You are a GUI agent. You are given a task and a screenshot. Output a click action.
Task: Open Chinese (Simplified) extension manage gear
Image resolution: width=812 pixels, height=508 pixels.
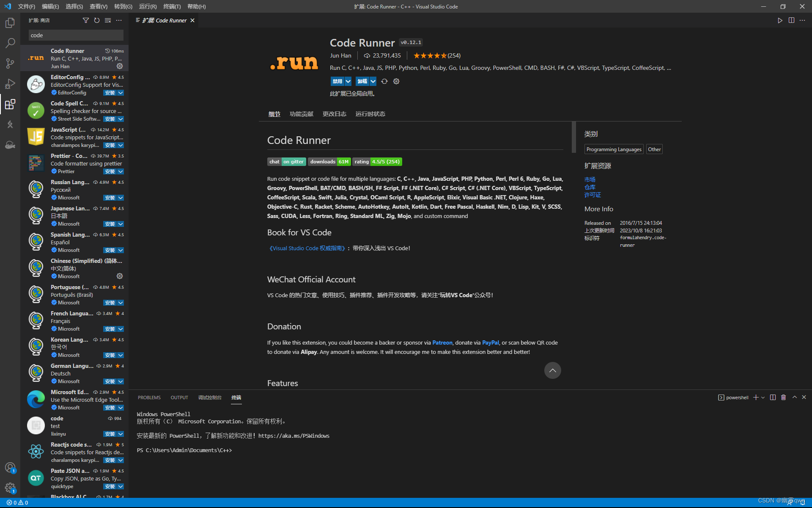pos(120,276)
